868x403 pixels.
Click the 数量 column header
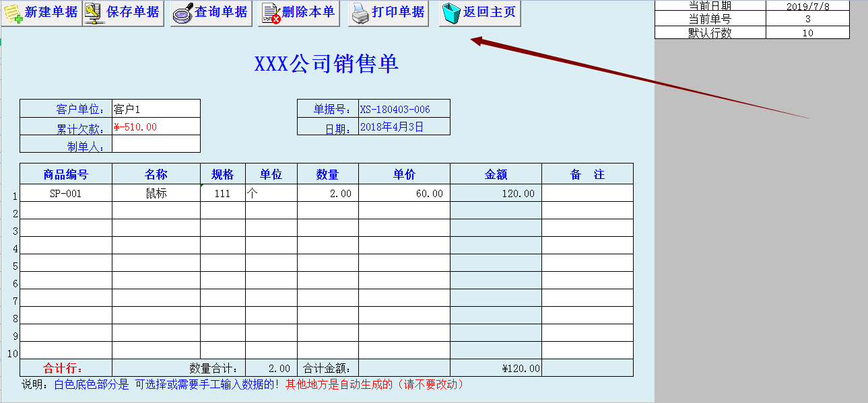[x=328, y=174]
